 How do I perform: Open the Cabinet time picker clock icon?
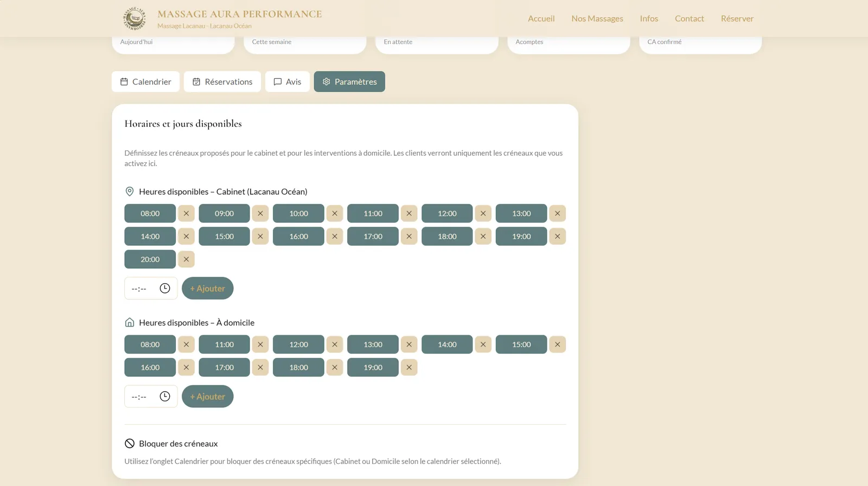point(165,289)
